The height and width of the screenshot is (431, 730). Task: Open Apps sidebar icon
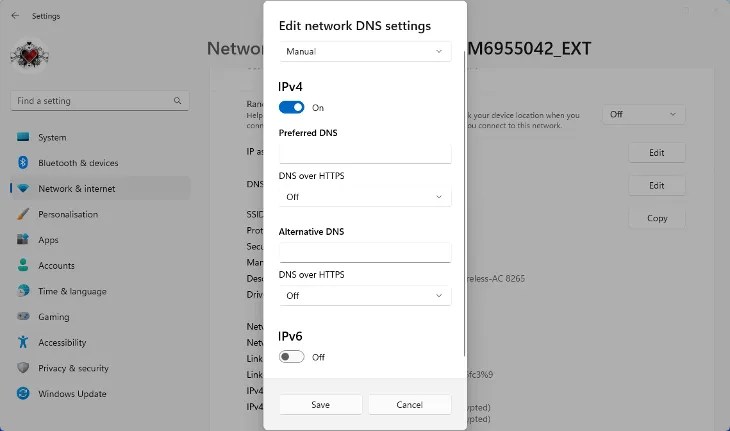click(23, 239)
